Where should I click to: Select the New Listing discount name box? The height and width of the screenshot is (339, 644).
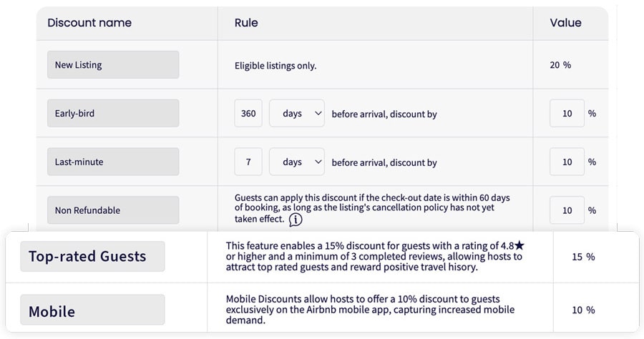113,65
